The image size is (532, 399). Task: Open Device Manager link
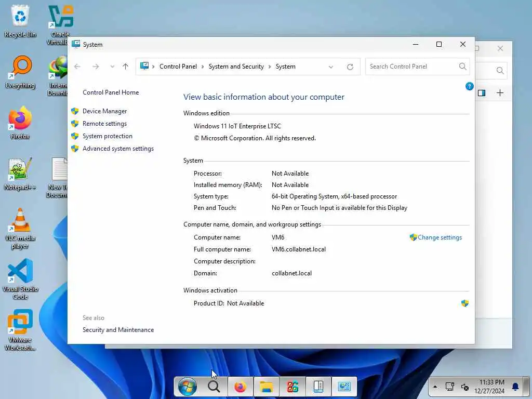pos(104,111)
